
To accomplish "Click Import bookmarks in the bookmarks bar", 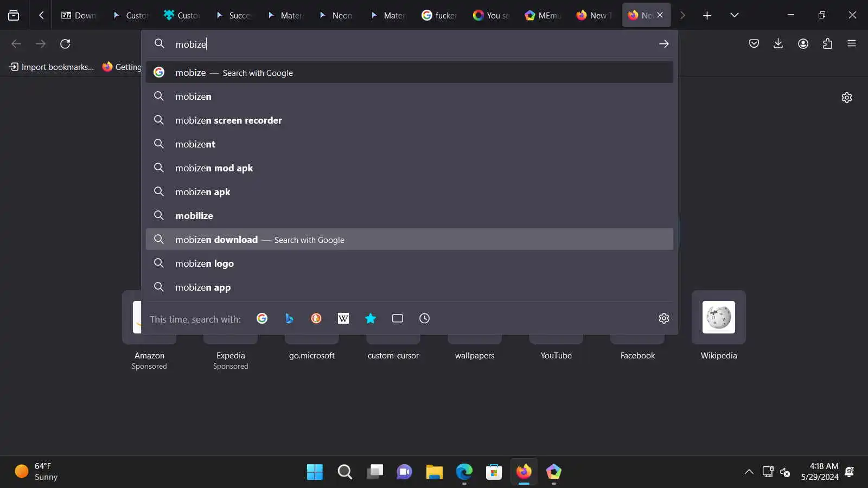I will [x=52, y=67].
